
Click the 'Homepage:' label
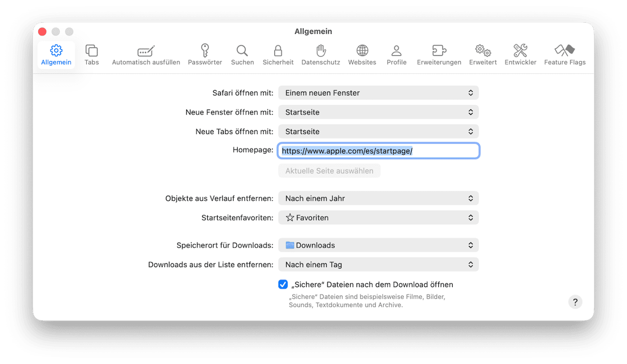tap(253, 150)
